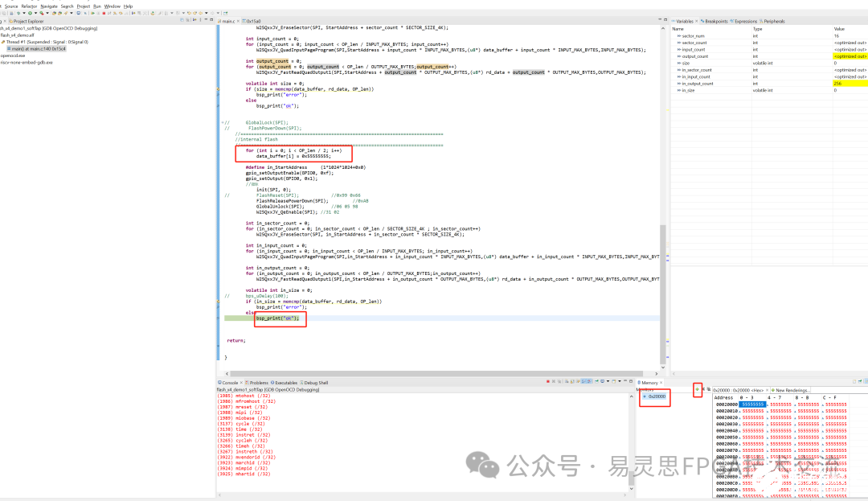Select riscv-none-embed-gdb.exe in debug tree

pos(27,63)
